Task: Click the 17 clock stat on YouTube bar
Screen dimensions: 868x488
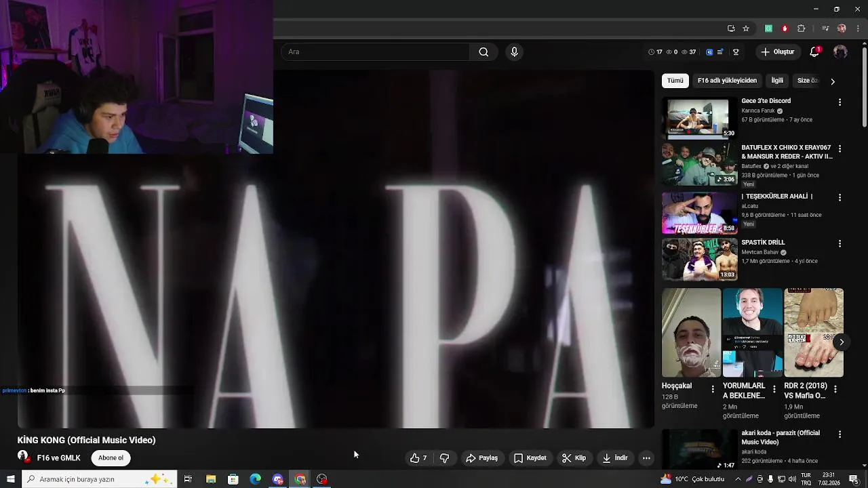Action: [x=655, y=52]
